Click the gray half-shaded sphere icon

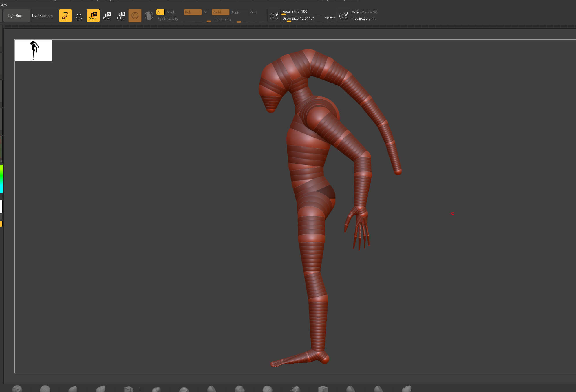(x=149, y=16)
